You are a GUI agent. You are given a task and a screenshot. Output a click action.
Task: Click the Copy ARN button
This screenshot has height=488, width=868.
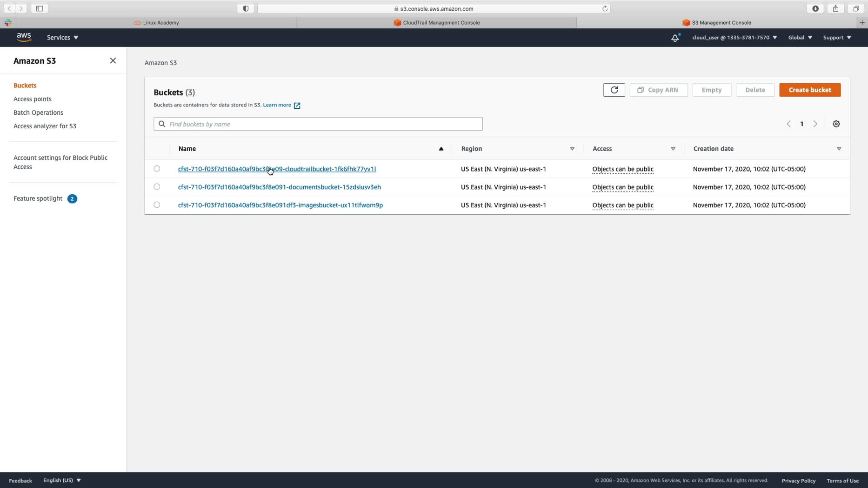[659, 90]
